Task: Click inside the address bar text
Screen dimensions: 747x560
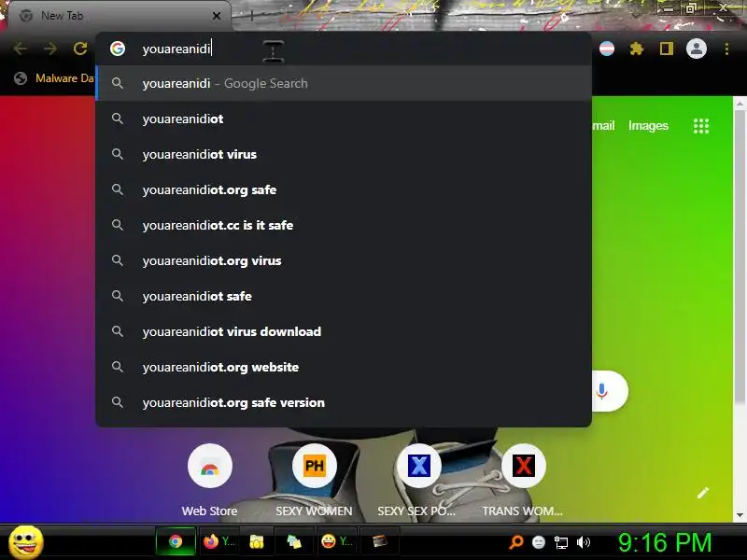Action: 176,49
